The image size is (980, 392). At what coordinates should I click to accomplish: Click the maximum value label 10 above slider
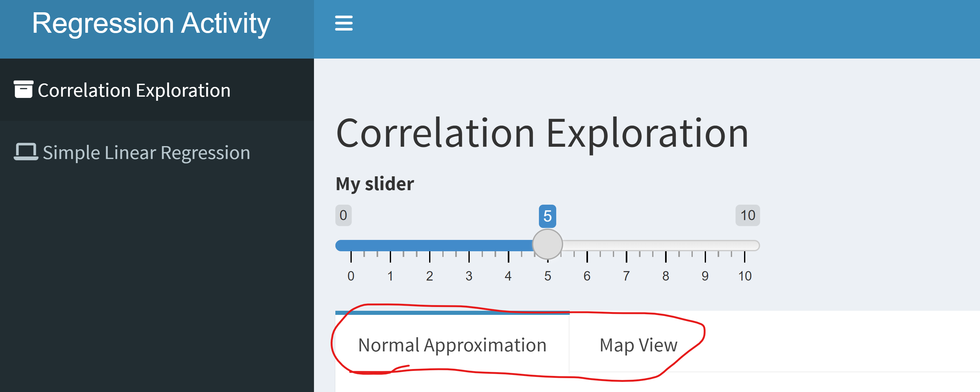(747, 215)
